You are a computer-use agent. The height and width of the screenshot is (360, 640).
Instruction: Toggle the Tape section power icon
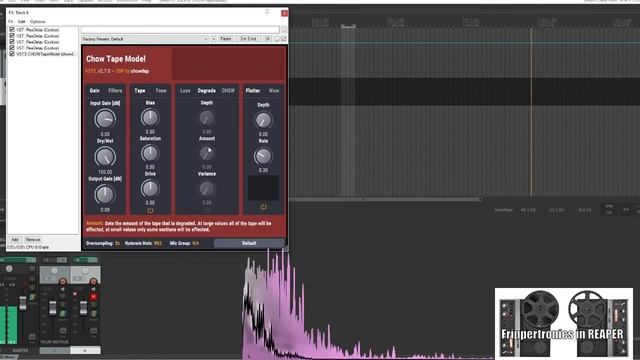[x=150, y=210]
